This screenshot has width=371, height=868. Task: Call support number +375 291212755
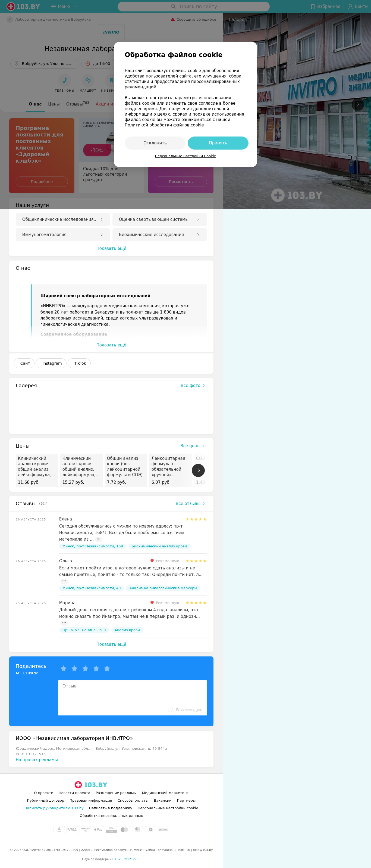pos(127,859)
